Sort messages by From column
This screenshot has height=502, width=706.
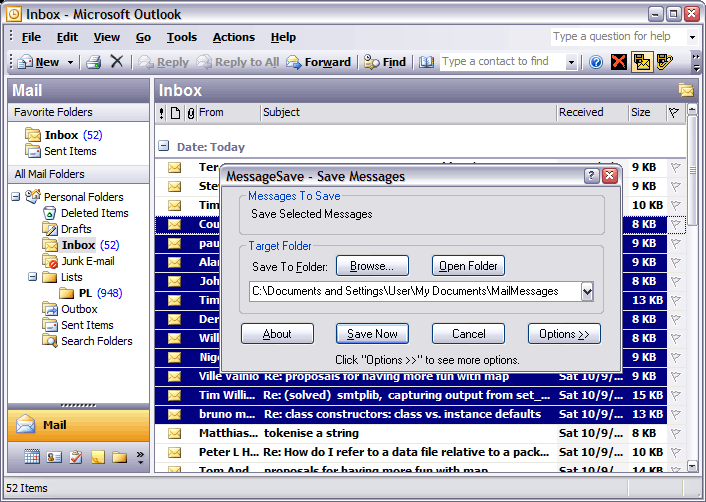229,113
